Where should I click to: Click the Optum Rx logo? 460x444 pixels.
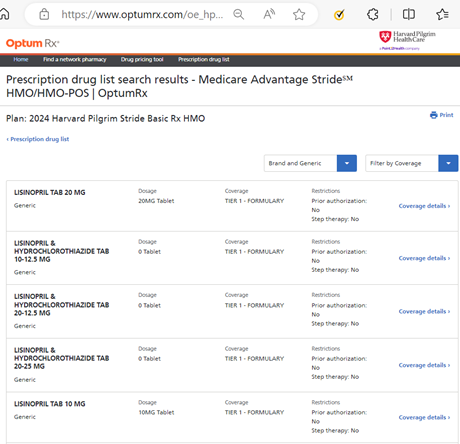coord(33,43)
